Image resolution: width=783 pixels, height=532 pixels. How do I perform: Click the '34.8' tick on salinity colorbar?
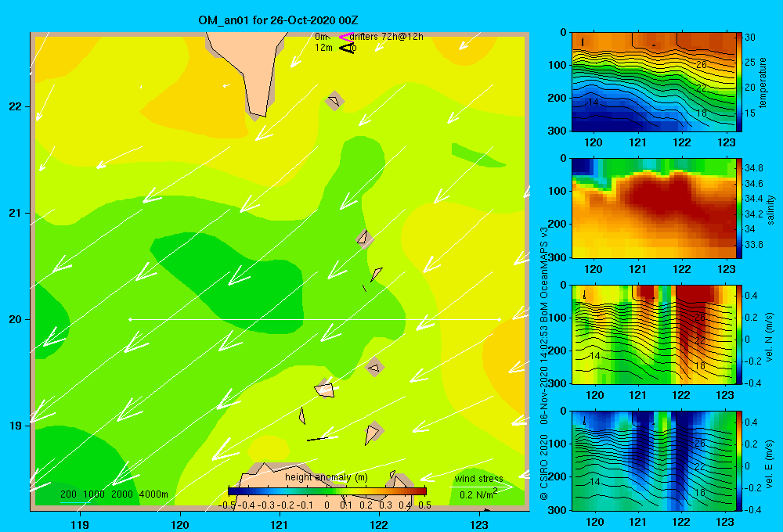(753, 167)
